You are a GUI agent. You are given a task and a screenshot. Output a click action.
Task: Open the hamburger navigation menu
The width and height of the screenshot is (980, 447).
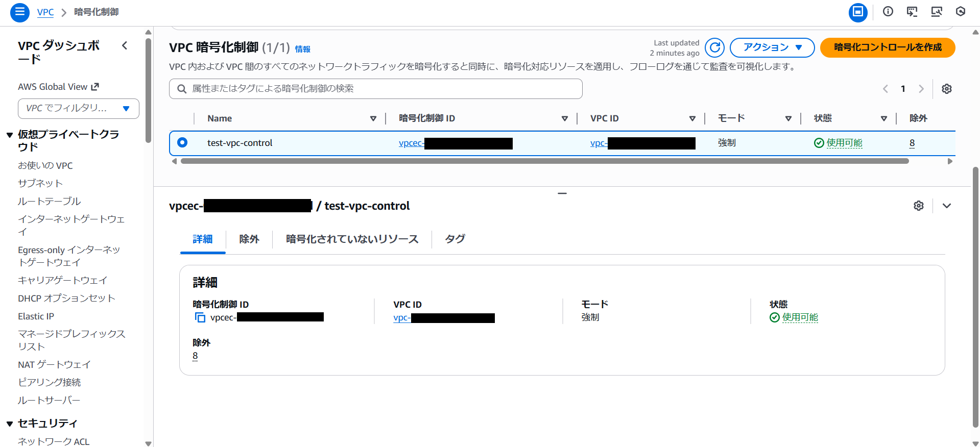[x=19, y=12]
